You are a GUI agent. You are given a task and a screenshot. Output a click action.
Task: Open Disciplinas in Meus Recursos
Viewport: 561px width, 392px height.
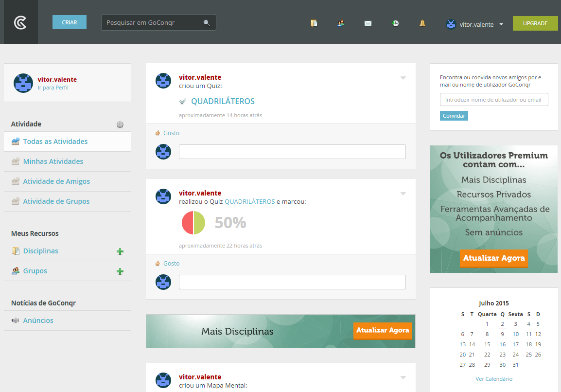click(x=40, y=251)
